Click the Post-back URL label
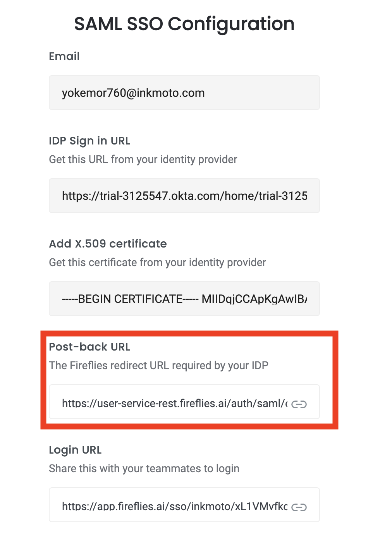This screenshot has width=392, height=533. pos(89,347)
